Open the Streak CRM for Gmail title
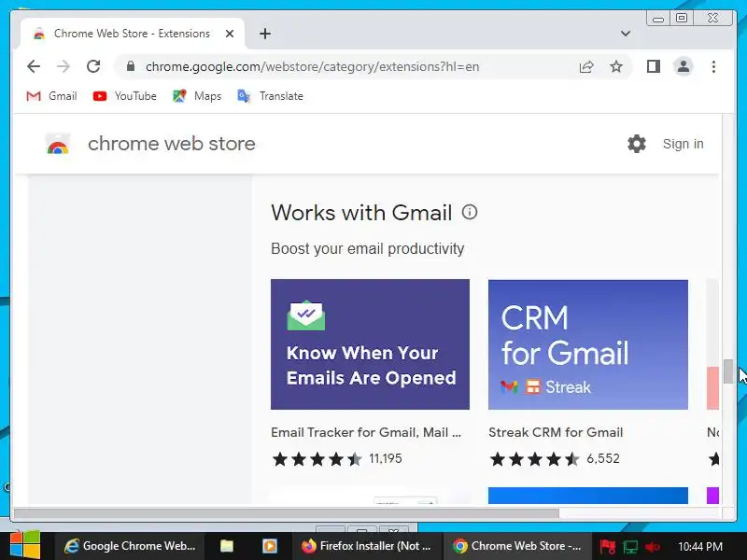The height and width of the screenshot is (560, 747). coord(556,432)
